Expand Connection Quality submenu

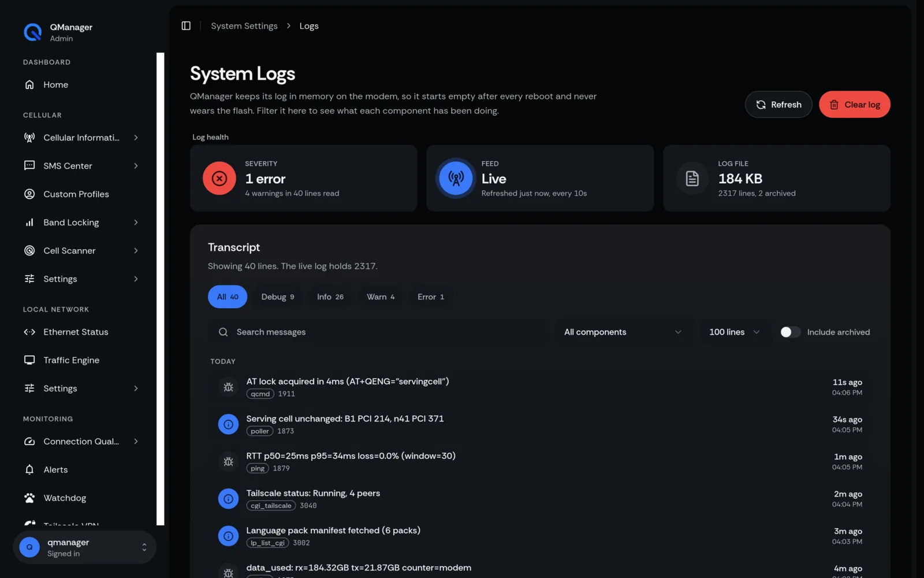(x=136, y=442)
